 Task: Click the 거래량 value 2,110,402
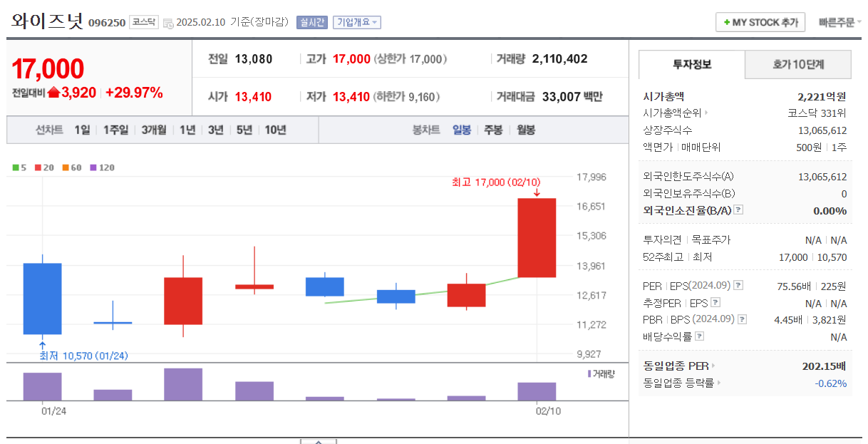point(559,59)
